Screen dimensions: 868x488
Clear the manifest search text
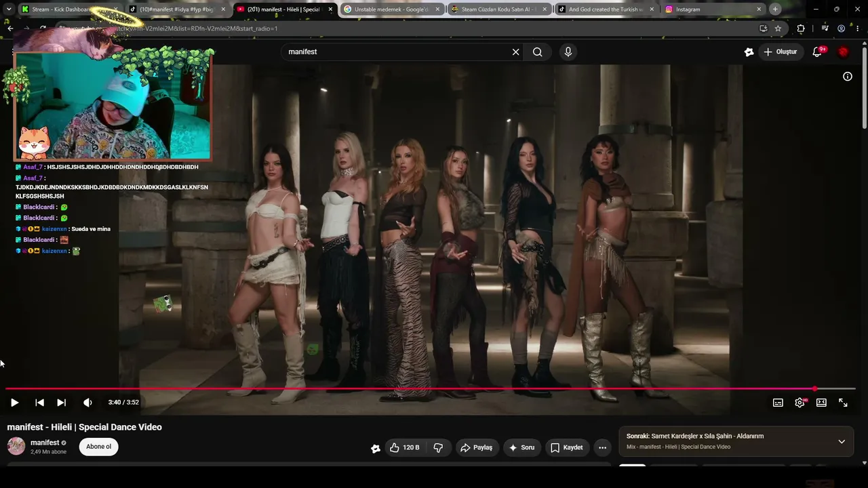[515, 52]
